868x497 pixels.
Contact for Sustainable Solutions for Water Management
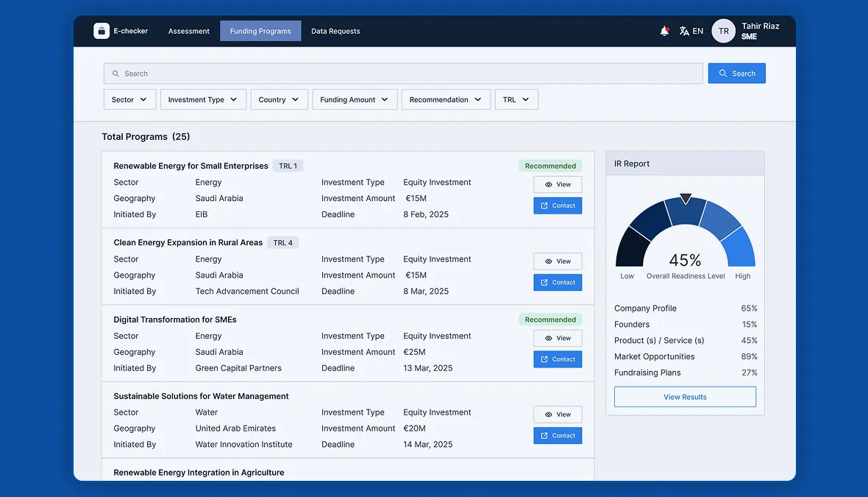558,435
